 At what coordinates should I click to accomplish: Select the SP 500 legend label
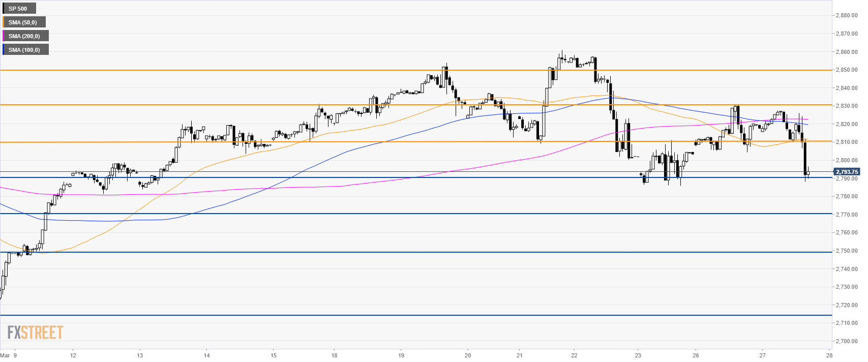pyautogui.click(x=19, y=9)
